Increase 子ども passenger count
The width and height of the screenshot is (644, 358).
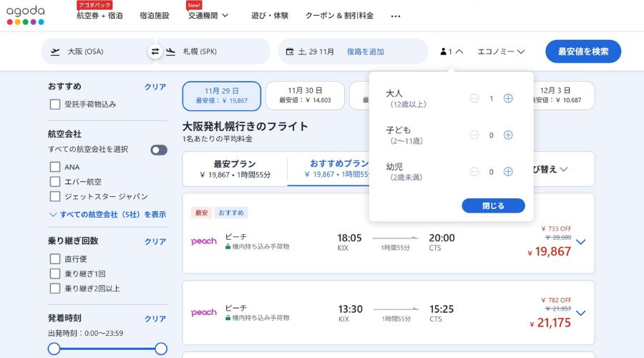[508, 135]
